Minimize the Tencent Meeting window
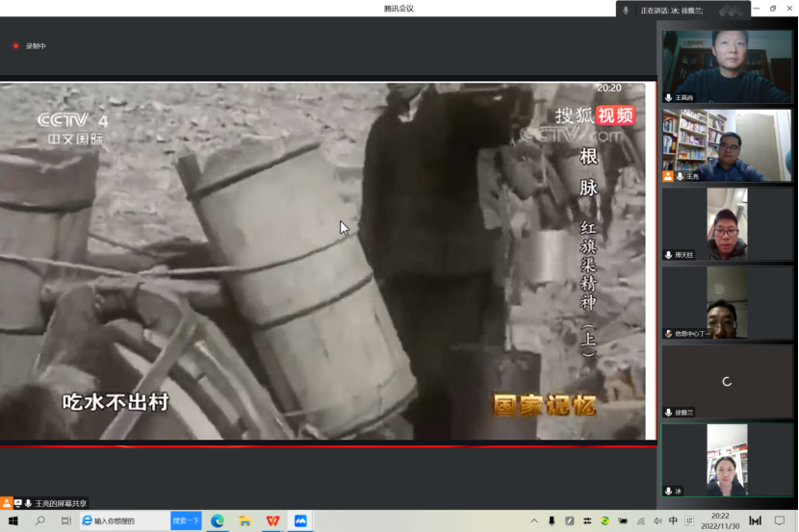This screenshot has height=532, width=799. tap(757, 8)
